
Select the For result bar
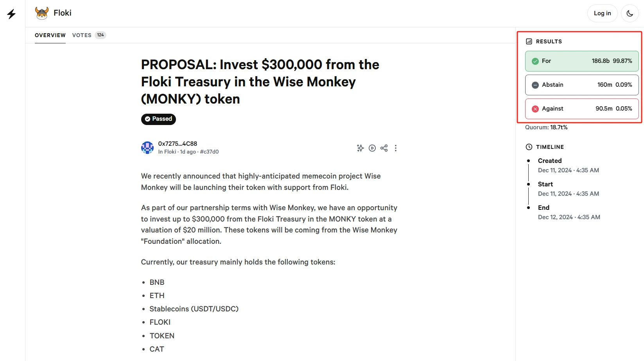tap(581, 61)
